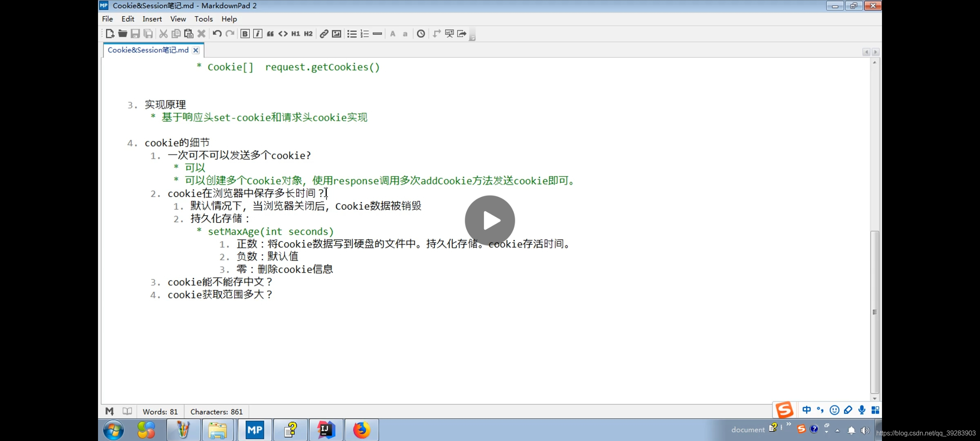The height and width of the screenshot is (441, 980).
Task: Toggle live preview in toolbar
Action: (449, 34)
